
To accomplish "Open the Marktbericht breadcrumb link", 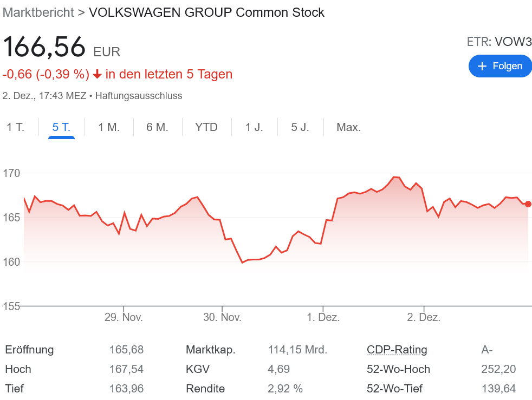I will [x=38, y=12].
